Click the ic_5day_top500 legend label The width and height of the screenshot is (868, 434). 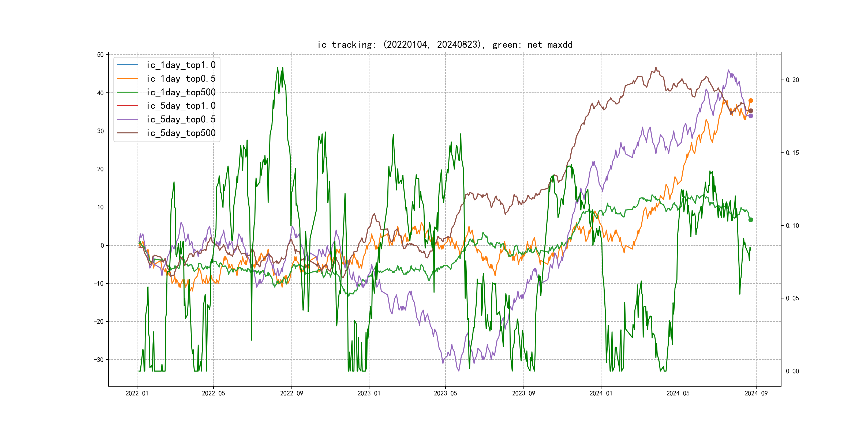181,133
